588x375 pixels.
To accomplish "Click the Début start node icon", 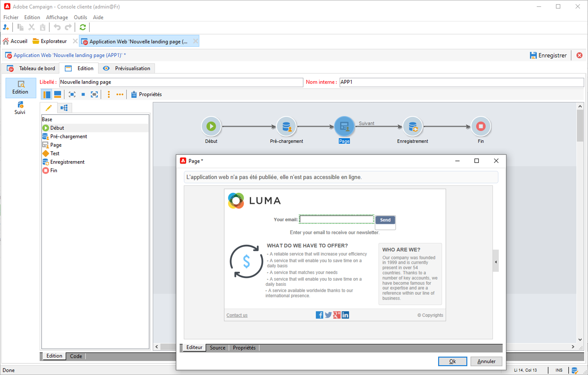I will [x=211, y=126].
